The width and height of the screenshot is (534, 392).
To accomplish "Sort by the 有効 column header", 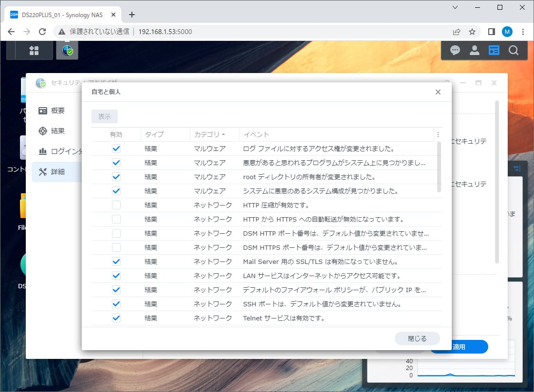I will [x=116, y=134].
